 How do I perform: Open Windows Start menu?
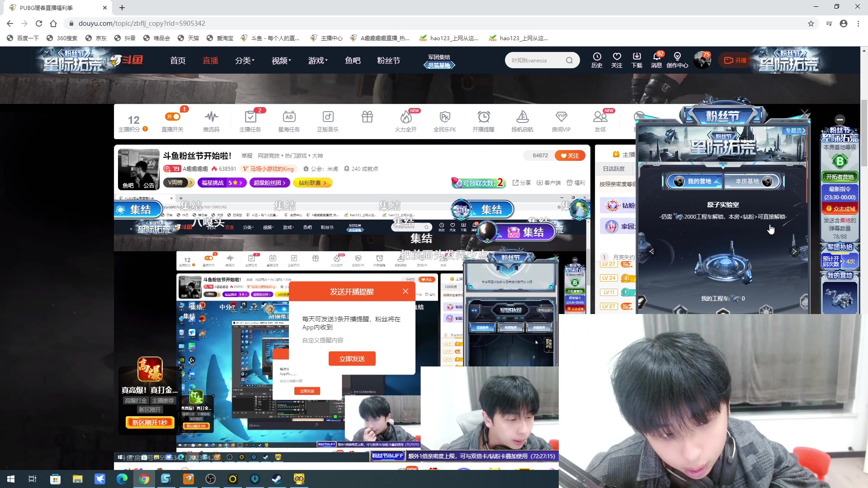pos(11,479)
